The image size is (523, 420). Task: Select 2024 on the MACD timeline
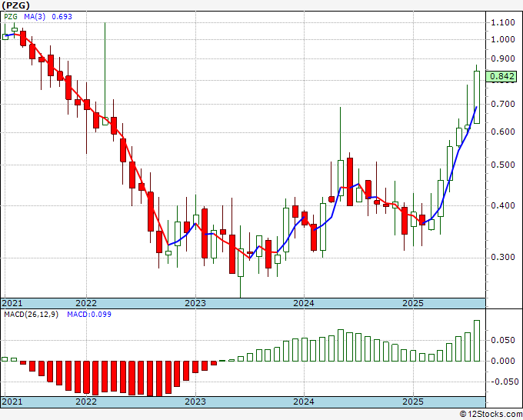tap(304, 402)
